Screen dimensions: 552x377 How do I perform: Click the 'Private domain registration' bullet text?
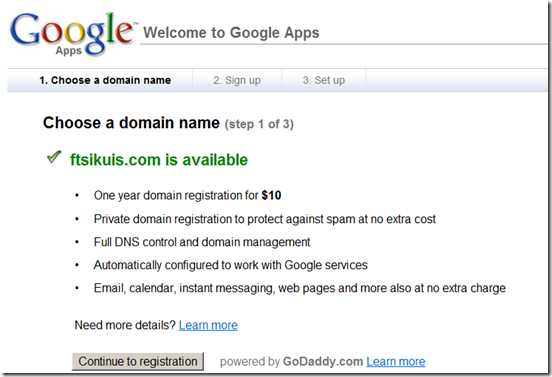265,219
